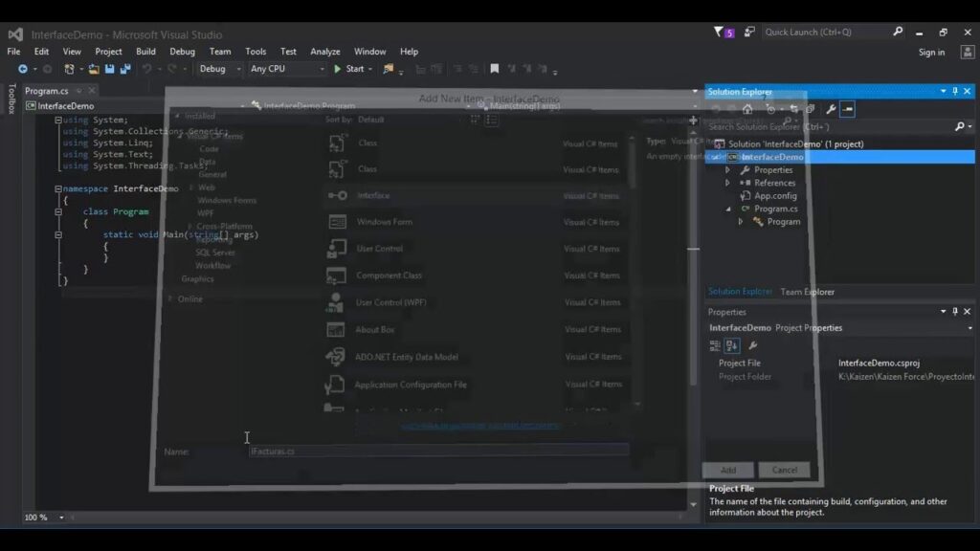Expand the Program class node in Solution Explorer

[x=741, y=222]
